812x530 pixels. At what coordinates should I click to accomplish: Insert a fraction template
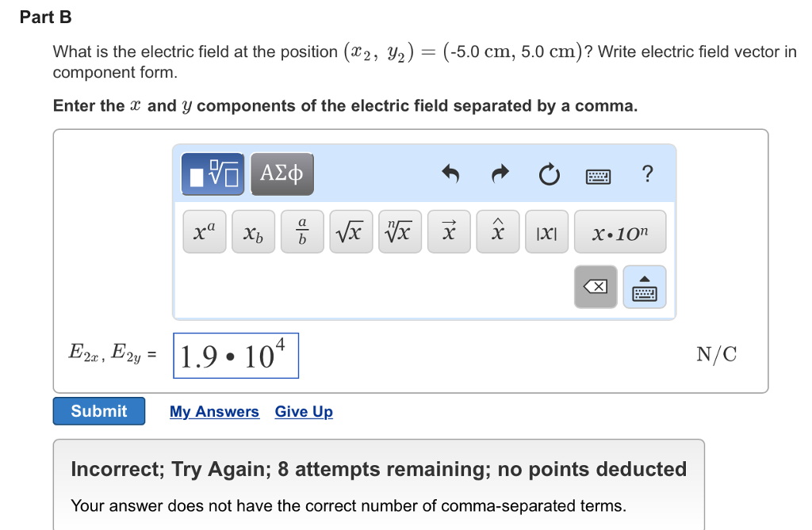(x=302, y=231)
